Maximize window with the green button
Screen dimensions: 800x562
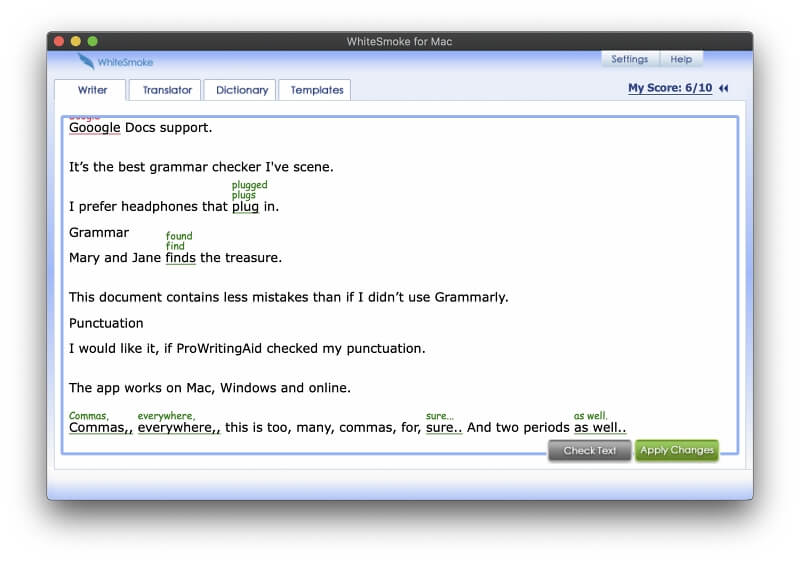[93, 41]
